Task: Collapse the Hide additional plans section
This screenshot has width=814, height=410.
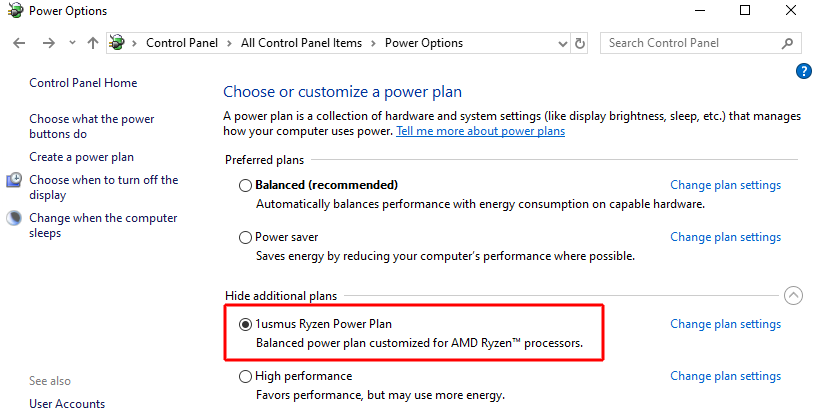Action: tap(793, 296)
